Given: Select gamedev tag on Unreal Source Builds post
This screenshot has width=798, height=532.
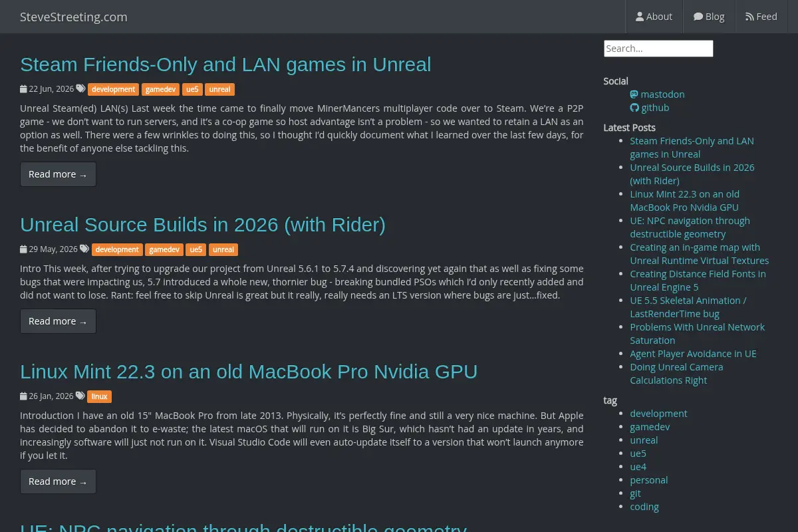Looking at the screenshot, I should click(164, 249).
